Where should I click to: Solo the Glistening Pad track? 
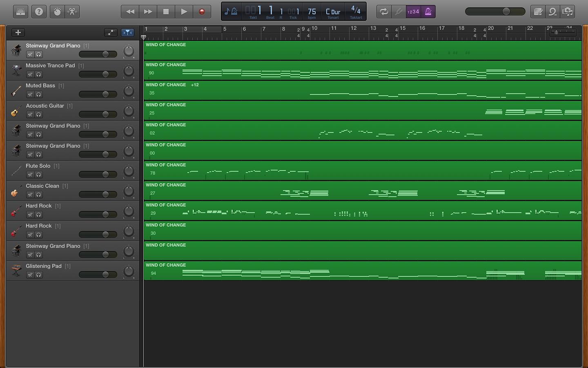(x=39, y=275)
